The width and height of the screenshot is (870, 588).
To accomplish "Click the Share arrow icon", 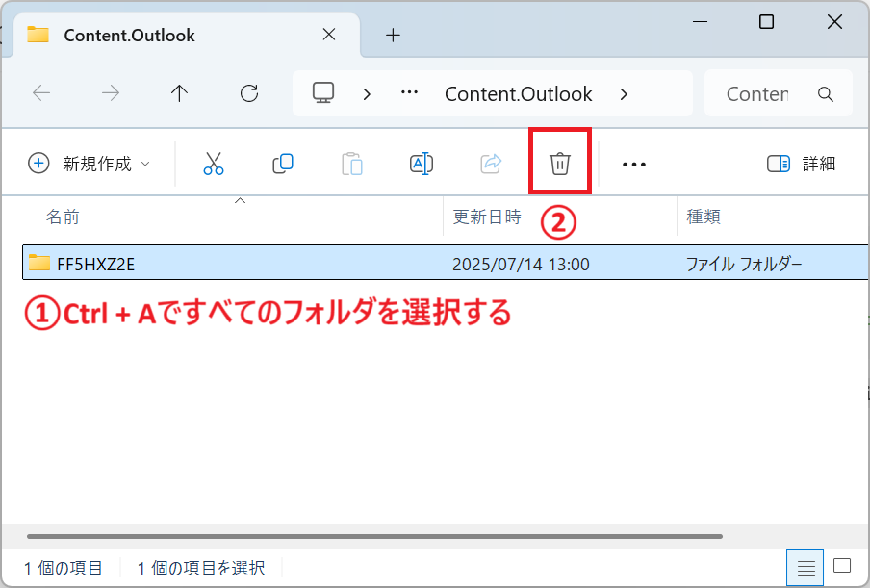I will (491, 164).
